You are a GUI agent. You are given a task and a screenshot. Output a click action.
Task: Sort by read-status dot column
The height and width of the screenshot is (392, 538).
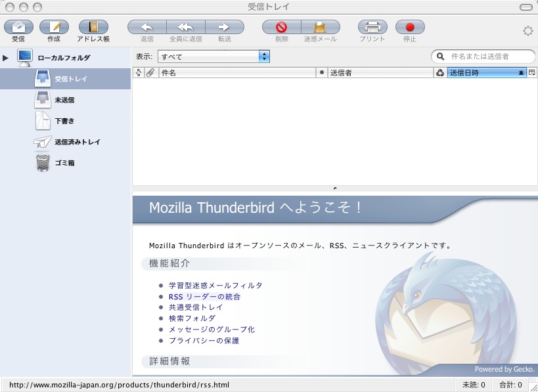321,72
